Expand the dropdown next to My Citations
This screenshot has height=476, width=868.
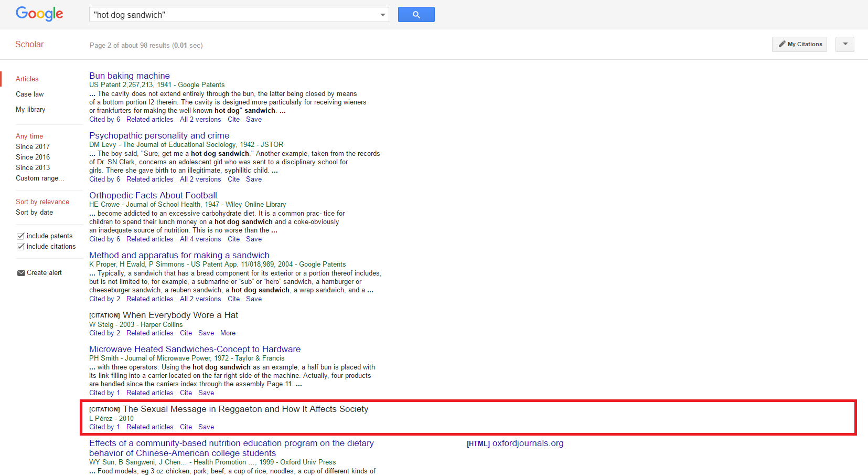(845, 44)
